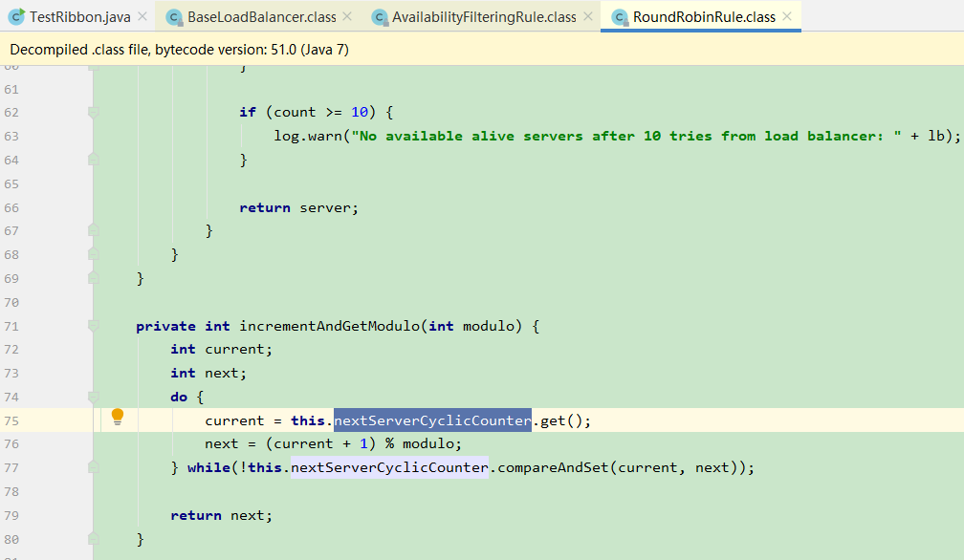
Task: Click line number 79 in the gutter
Action: click(11, 516)
